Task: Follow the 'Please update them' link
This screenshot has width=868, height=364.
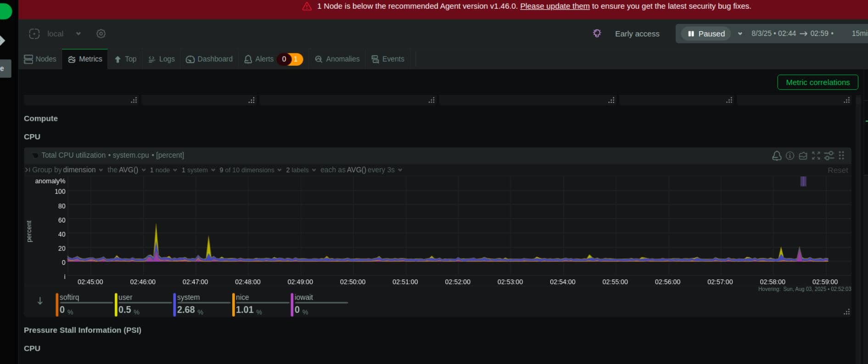Action: tap(554, 6)
